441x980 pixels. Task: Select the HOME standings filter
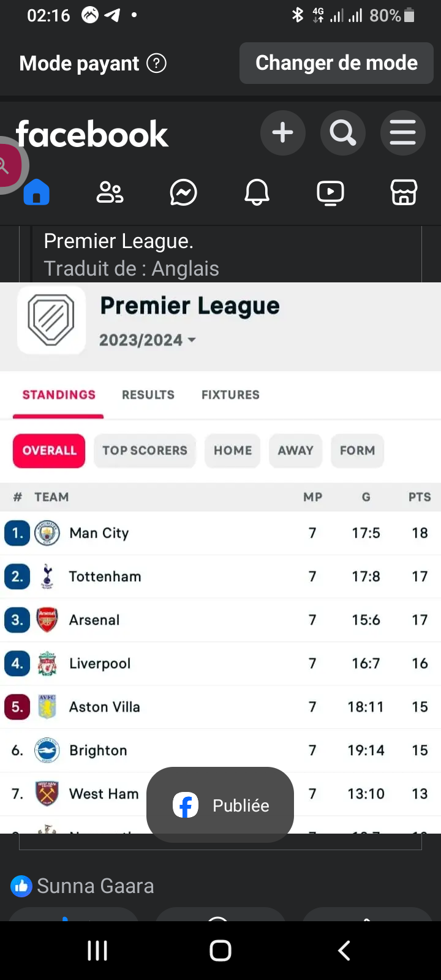click(233, 451)
